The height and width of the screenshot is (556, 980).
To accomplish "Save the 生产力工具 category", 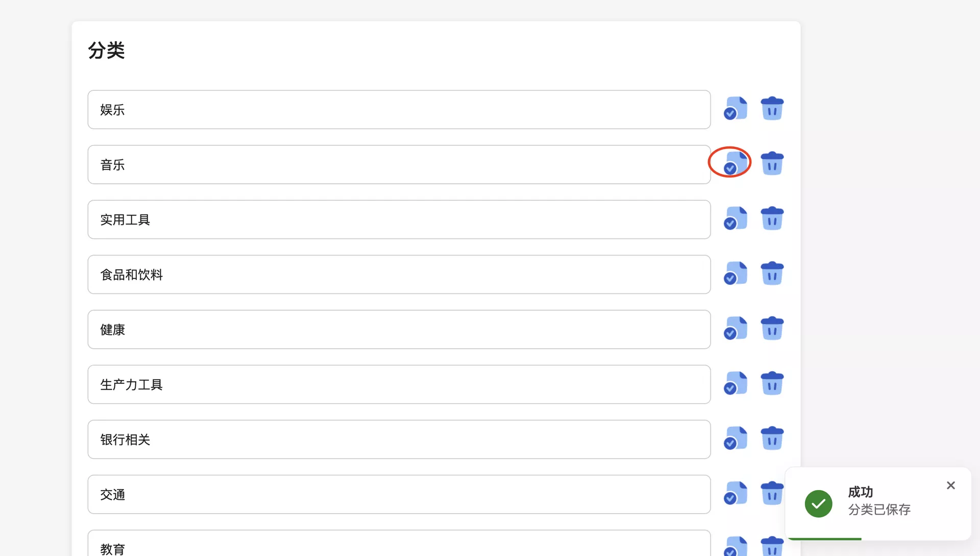I will (x=735, y=383).
